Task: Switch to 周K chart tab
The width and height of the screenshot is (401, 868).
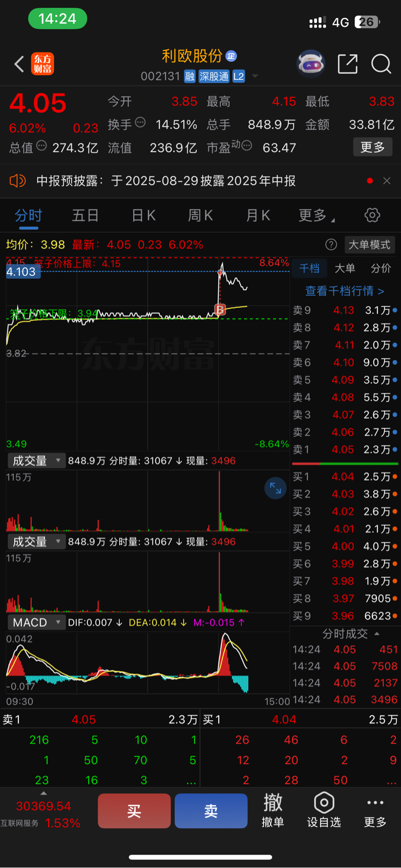Action: click(200, 215)
